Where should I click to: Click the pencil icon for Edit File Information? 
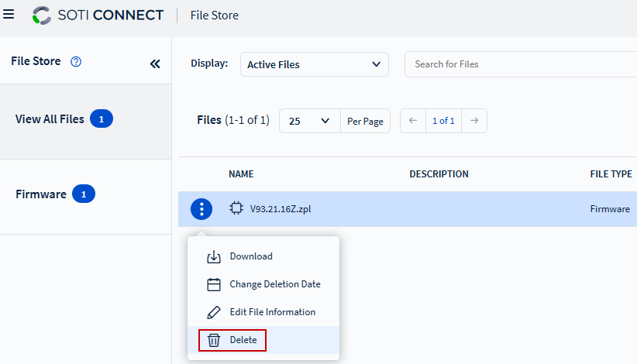pos(214,313)
